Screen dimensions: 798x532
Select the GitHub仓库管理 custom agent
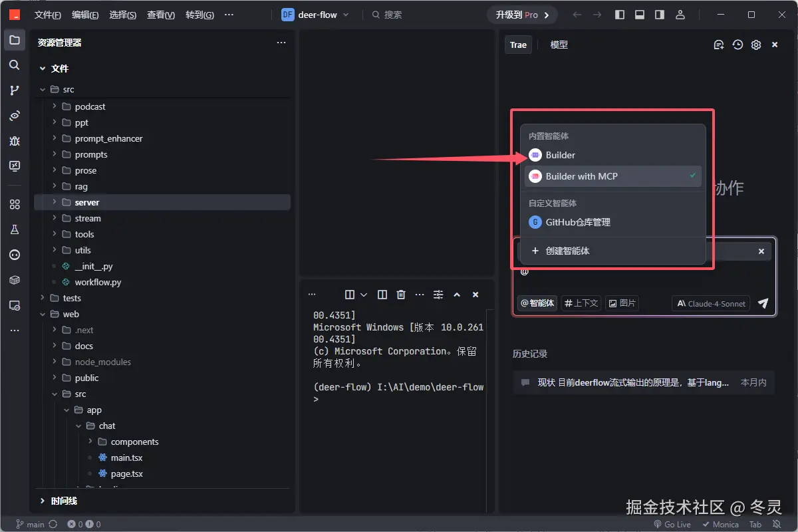pos(614,222)
